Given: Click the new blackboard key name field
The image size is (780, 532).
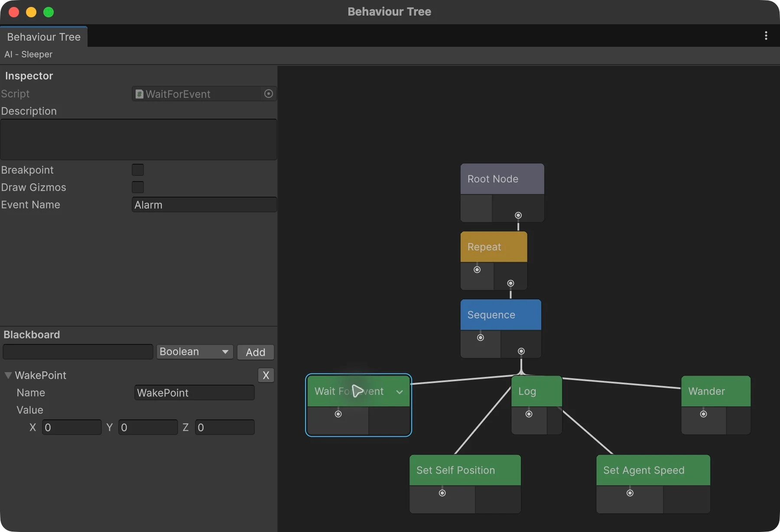Looking at the screenshot, I should coord(78,352).
